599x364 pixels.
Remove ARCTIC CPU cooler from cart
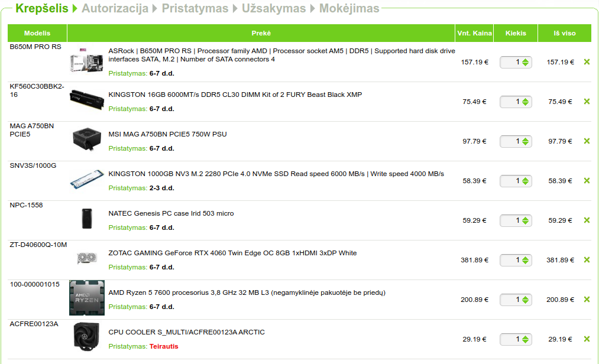587,339
